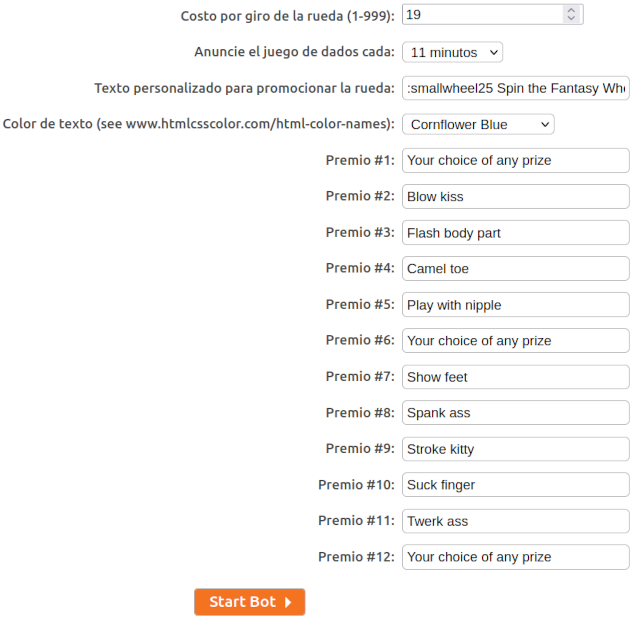Click the Premio #8 input box

click(515, 413)
